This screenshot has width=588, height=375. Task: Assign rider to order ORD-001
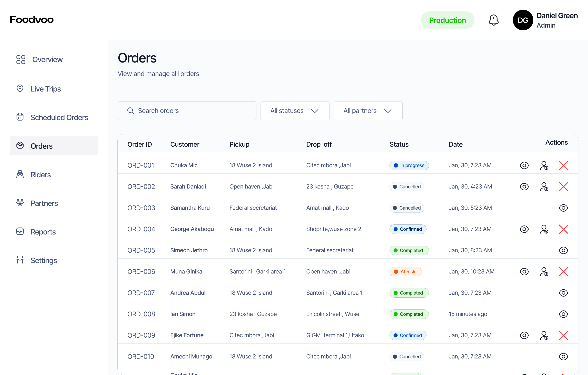[544, 165]
